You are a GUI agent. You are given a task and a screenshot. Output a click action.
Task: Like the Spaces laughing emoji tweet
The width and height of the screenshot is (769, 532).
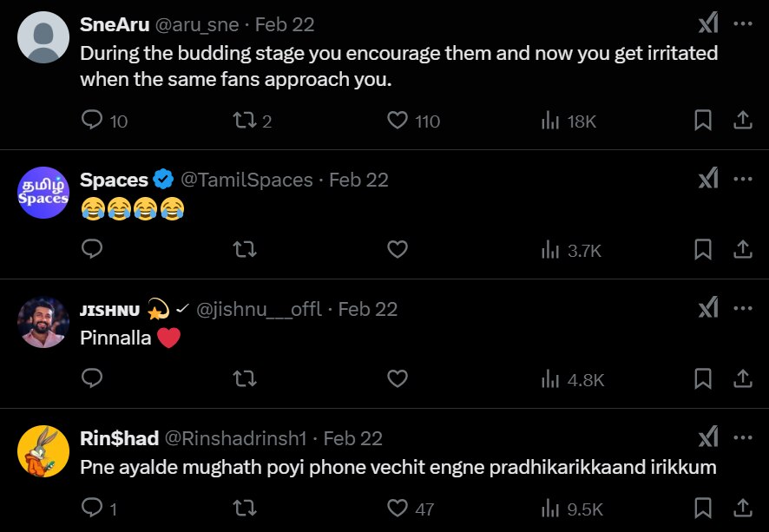point(398,250)
